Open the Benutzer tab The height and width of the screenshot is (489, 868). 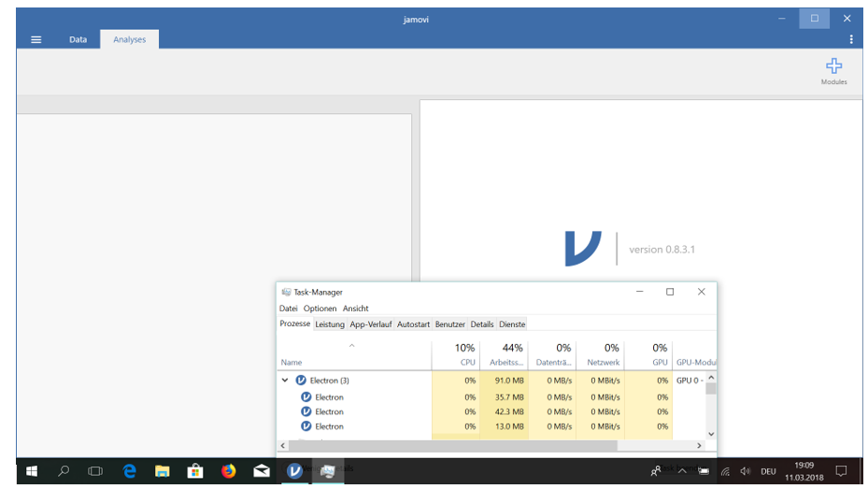[450, 324]
